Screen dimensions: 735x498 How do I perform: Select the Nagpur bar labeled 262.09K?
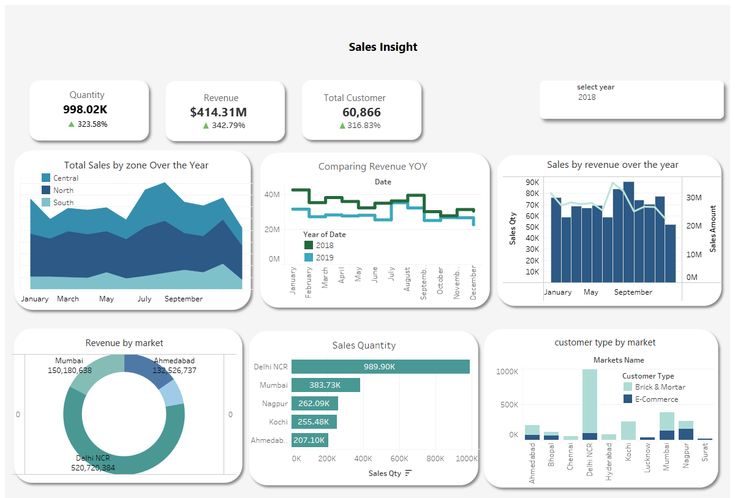click(315, 403)
